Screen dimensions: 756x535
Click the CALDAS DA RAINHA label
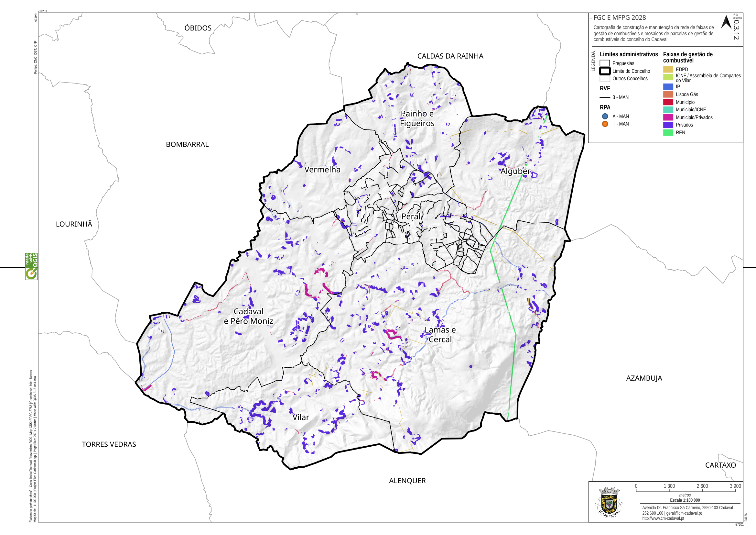[x=450, y=56]
